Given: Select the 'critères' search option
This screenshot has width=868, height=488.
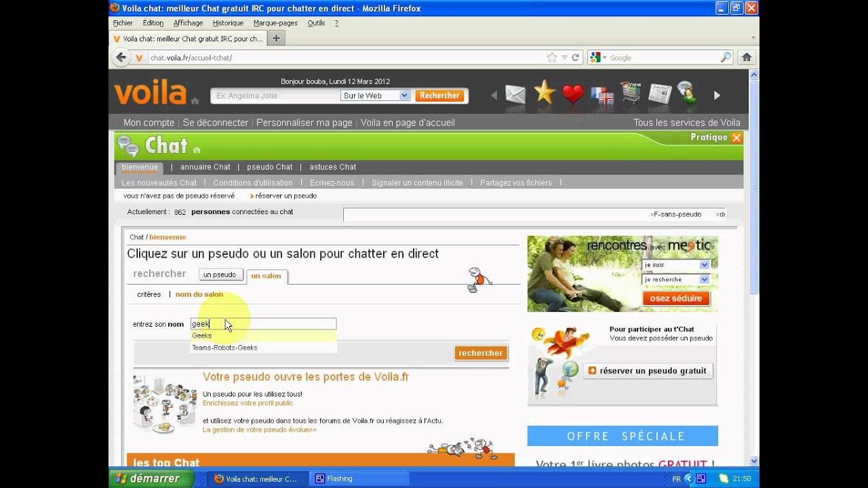Looking at the screenshot, I should pyautogui.click(x=149, y=294).
